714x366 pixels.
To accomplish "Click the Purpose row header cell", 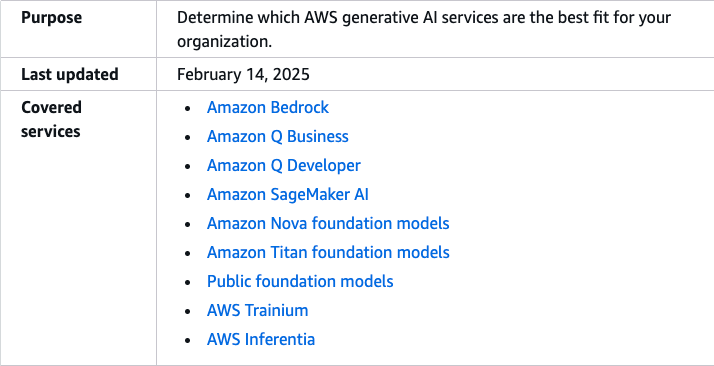I will tap(78, 29).
